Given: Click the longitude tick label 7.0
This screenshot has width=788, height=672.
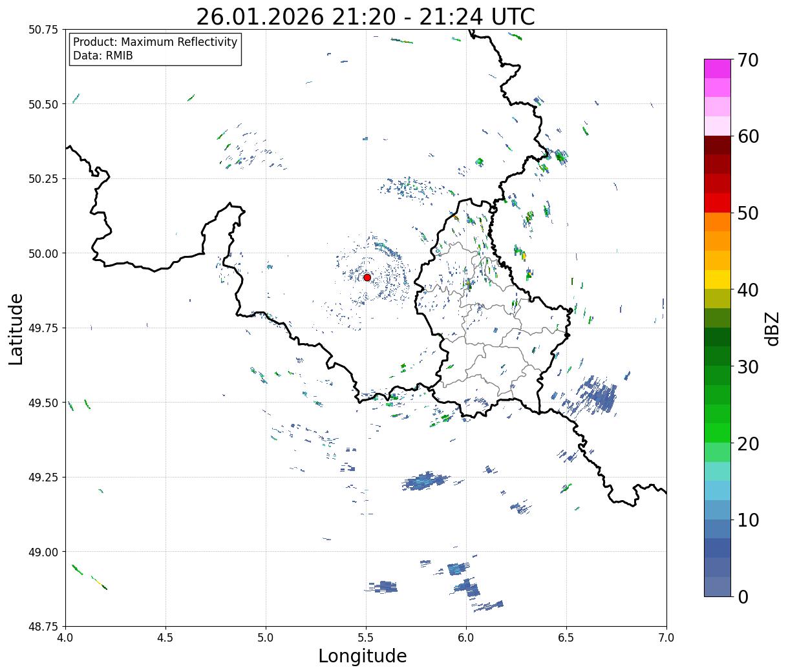Looking at the screenshot, I should tap(666, 638).
